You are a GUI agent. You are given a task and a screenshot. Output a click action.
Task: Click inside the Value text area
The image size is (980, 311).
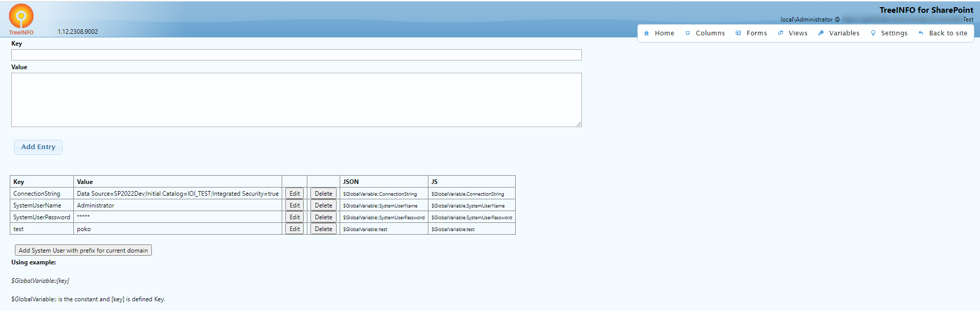[x=296, y=100]
